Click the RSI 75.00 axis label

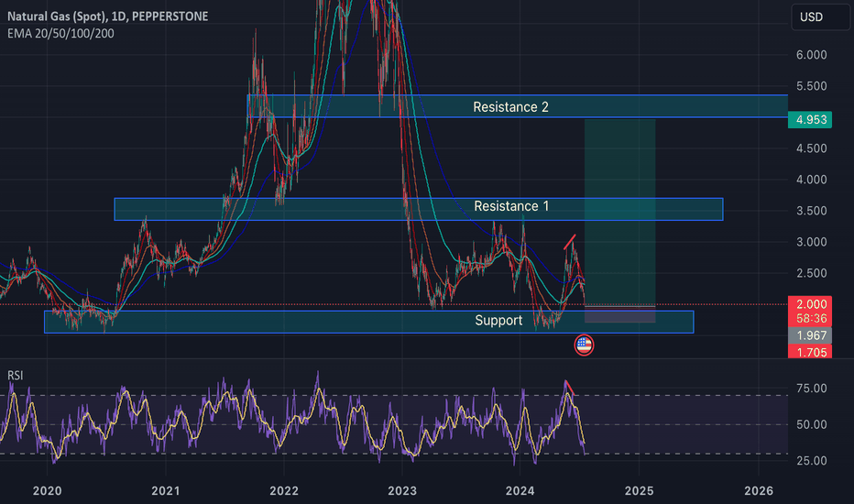pos(812,389)
